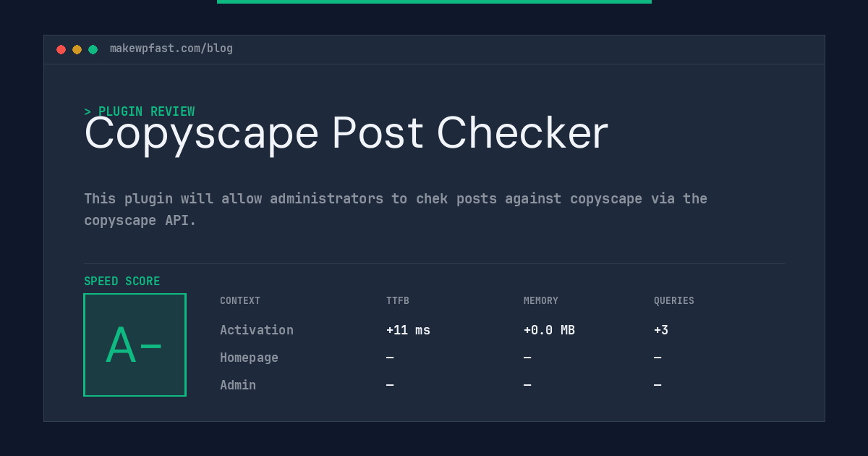Click the QUERIES column header
Viewport: 868px width, 456px height.
[674, 301]
